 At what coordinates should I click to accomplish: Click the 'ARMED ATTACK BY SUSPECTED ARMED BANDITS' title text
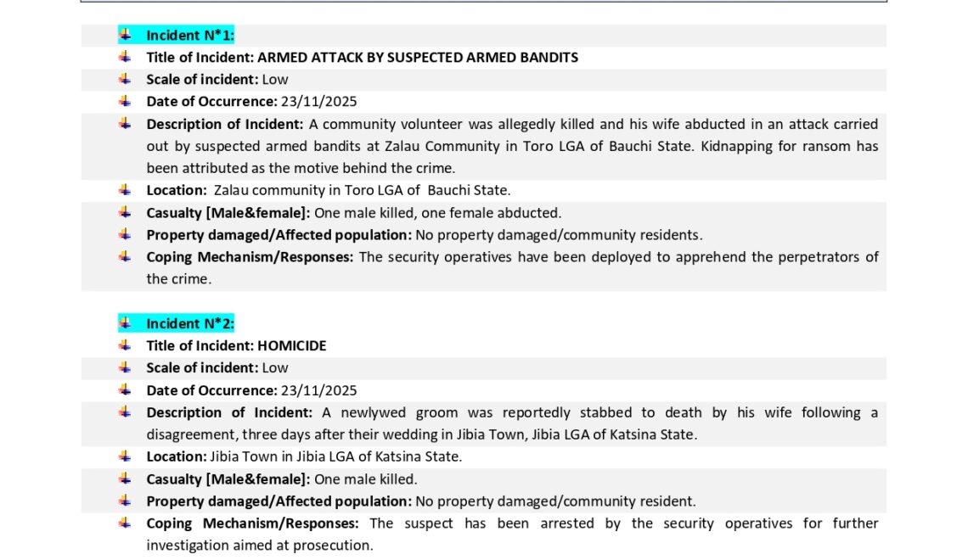(417, 58)
